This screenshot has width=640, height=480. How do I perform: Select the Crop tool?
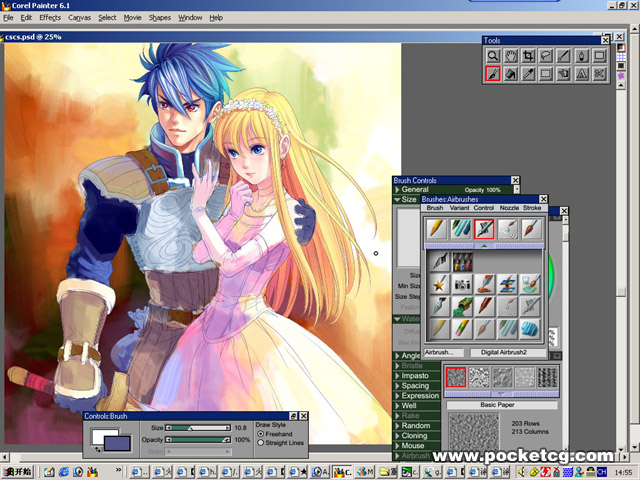point(528,56)
